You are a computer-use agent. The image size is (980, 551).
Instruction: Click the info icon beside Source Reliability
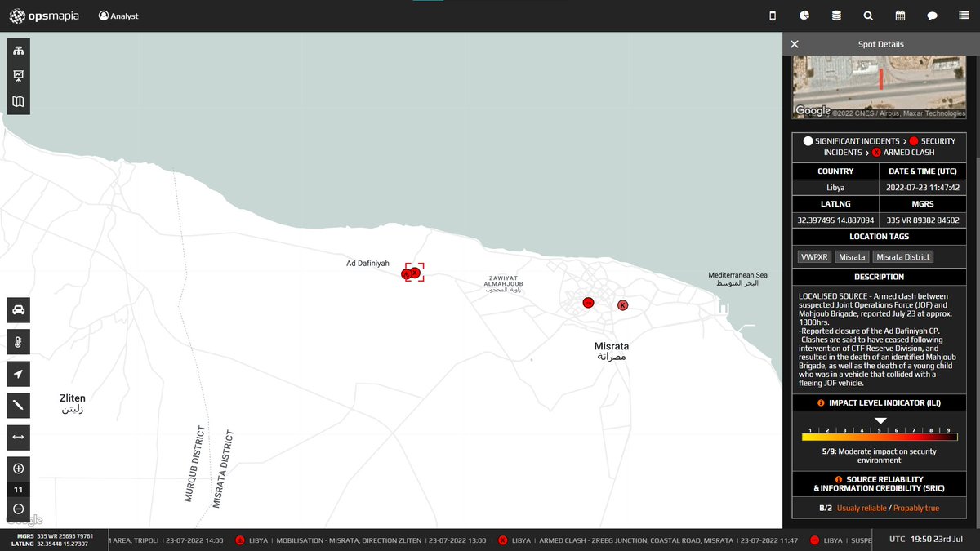pos(840,479)
